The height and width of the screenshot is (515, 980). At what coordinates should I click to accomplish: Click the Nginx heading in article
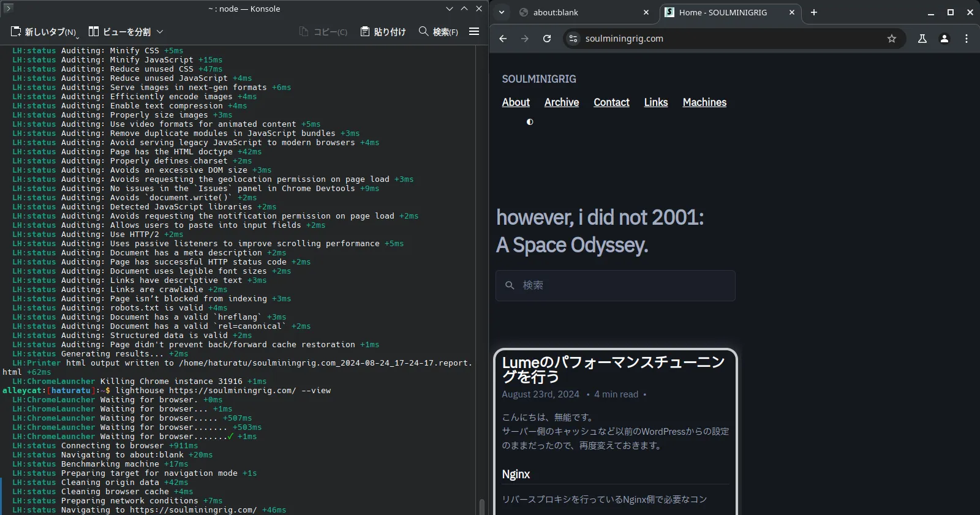[516, 475]
